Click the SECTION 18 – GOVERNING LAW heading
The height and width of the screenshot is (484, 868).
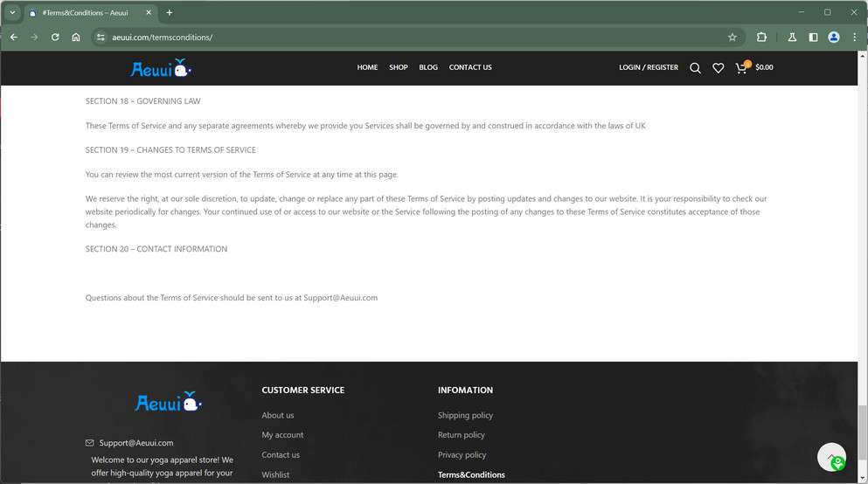point(142,101)
